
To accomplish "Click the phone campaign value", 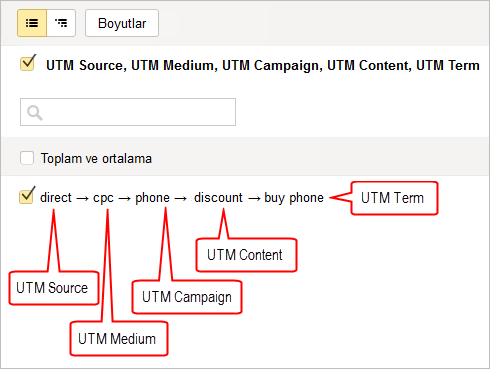I will [152, 198].
